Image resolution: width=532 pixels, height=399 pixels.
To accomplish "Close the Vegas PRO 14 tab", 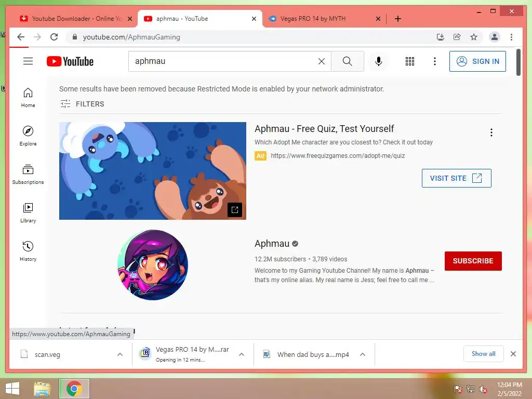I will (x=378, y=19).
